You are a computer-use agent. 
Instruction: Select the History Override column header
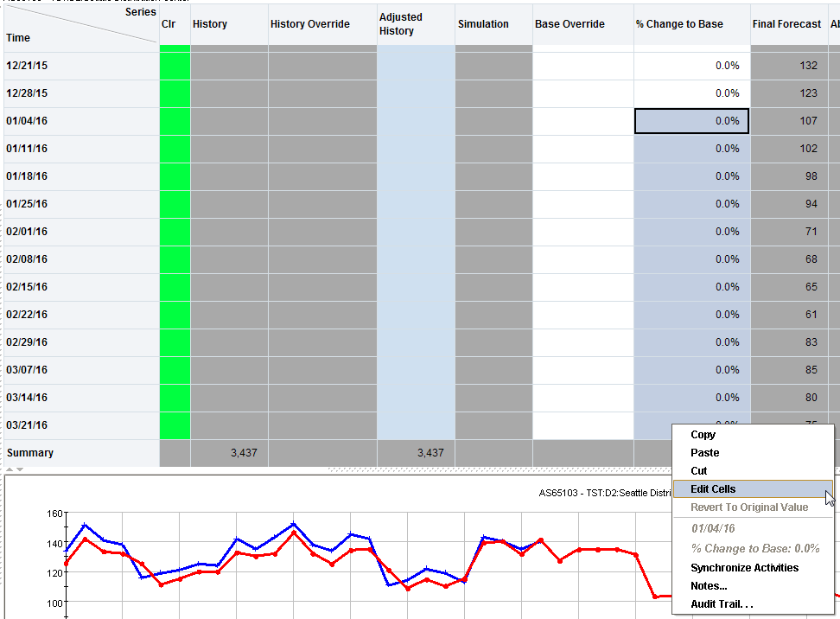click(x=322, y=24)
